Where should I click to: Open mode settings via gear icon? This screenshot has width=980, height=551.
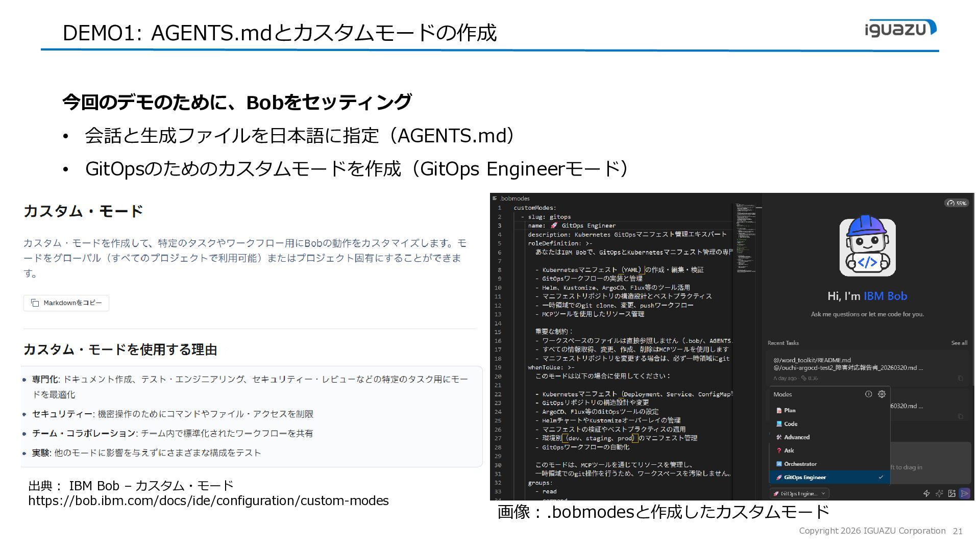pos(881,394)
